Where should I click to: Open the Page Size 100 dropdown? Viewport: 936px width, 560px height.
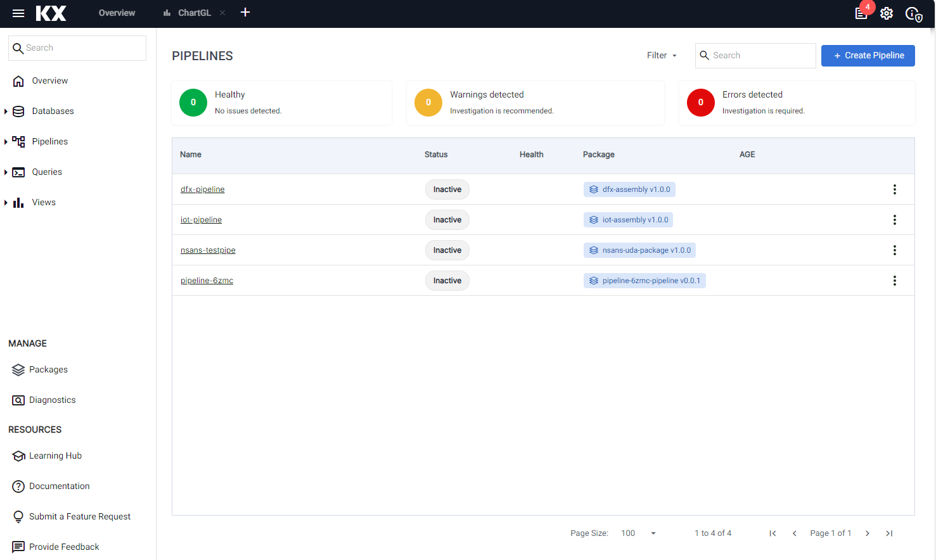[x=639, y=533]
